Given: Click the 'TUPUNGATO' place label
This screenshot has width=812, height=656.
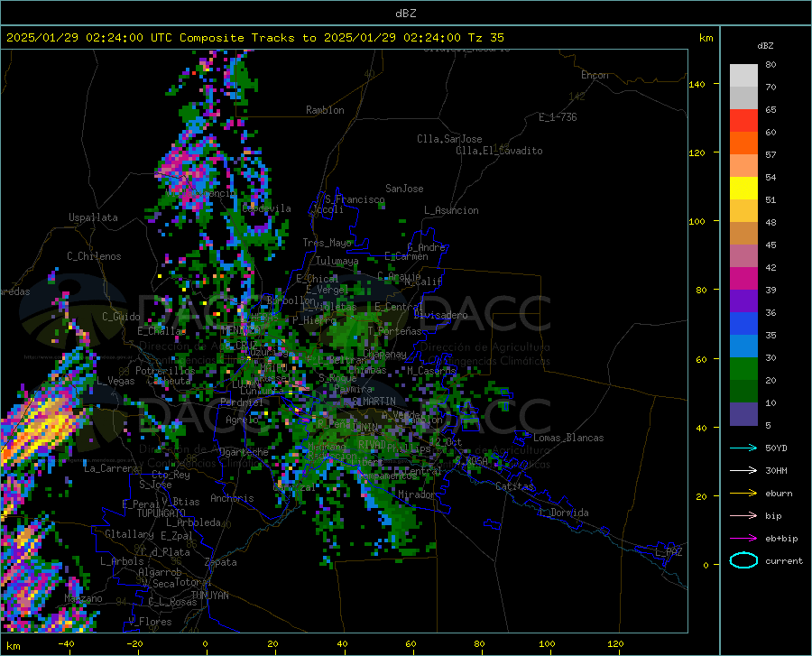Looking at the screenshot, I should click(161, 513).
